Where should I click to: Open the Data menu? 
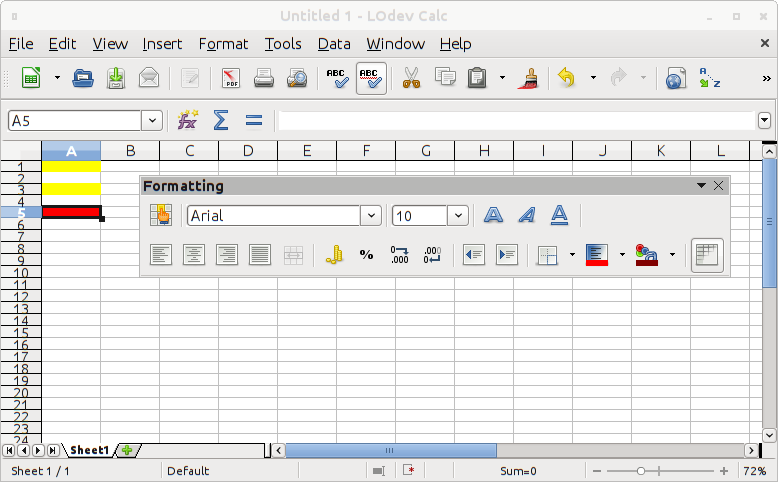(334, 44)
